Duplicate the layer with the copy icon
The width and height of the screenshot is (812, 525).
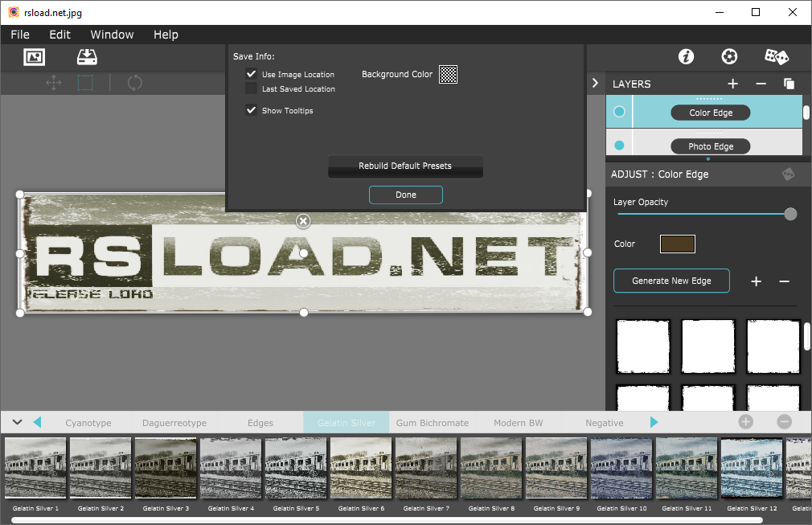[789, 84]
